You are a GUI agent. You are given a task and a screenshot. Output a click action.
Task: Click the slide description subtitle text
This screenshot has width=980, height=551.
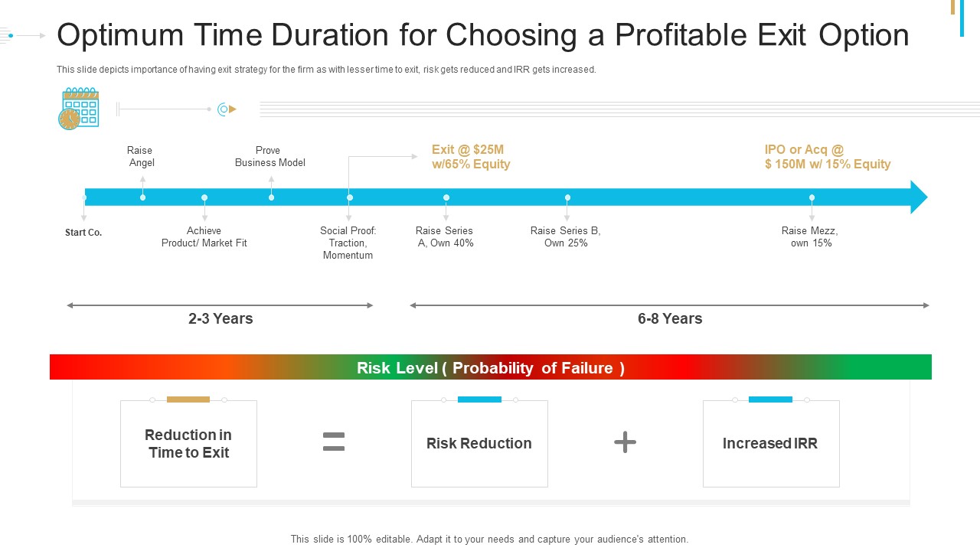pyautogui.click(x=326, y=70)
